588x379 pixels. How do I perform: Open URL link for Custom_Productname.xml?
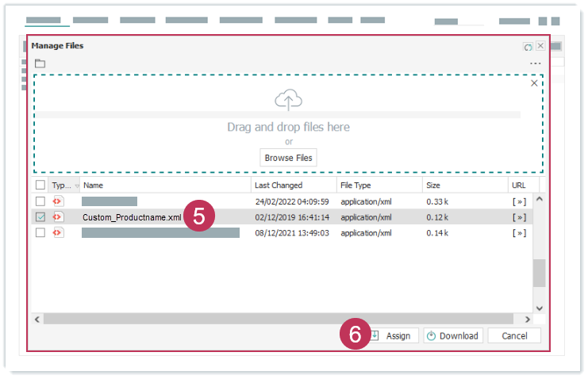519,217
